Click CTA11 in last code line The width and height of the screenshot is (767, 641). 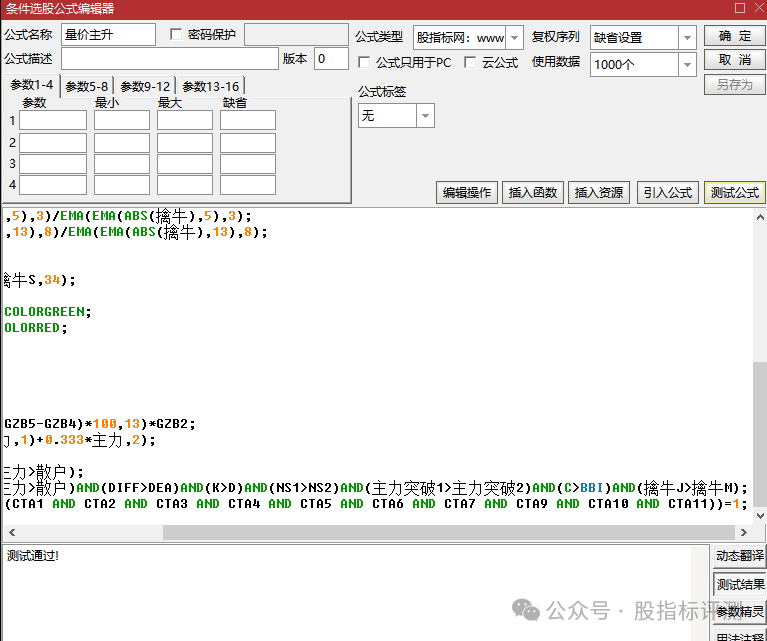coord(688,504)
